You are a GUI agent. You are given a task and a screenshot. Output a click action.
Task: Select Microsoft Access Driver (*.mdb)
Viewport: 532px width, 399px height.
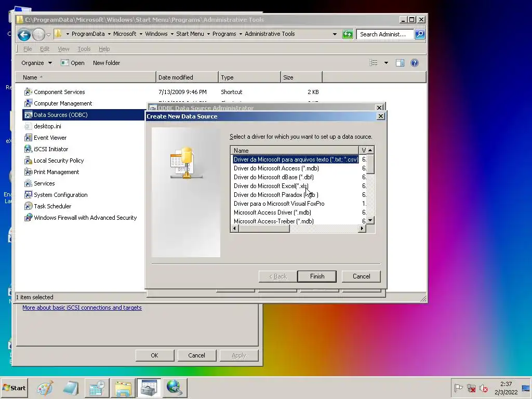(x=272, y=212)
